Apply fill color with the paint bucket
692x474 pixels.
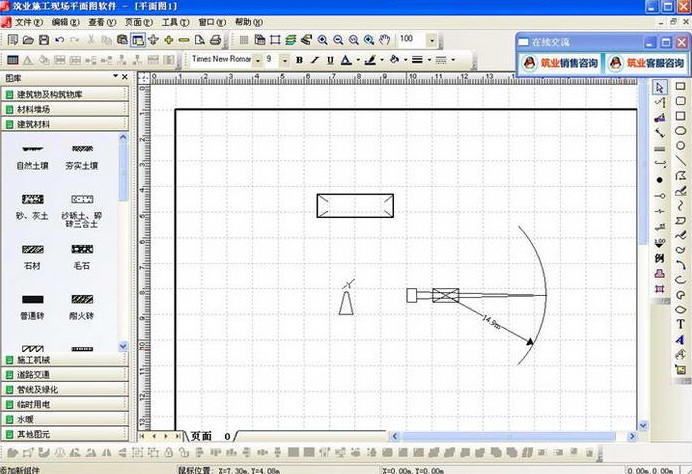pyautogui.click(x=395, y=60)
